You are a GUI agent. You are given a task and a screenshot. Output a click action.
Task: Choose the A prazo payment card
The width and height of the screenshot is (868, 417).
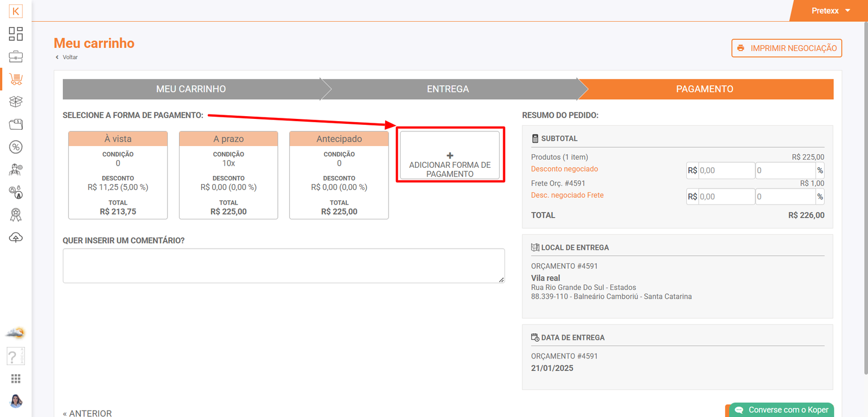pyautogui.click(x=228, y=175)
